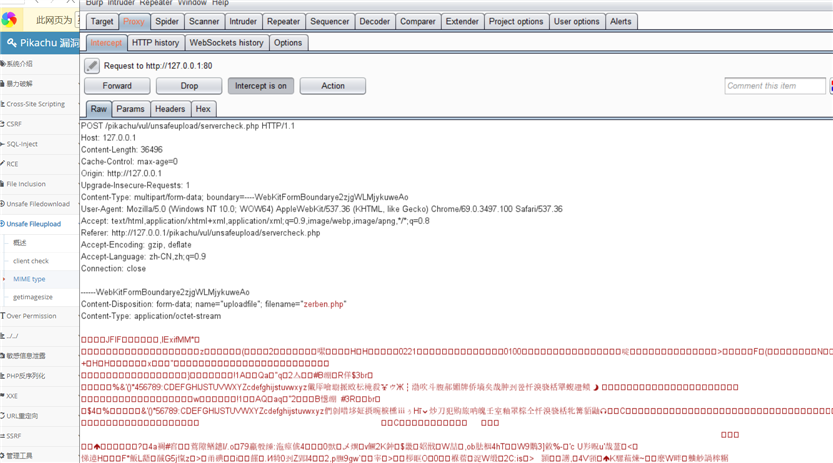Open the MIME type page
The width and height of the screenshot is (833, 463).
(x=39, y=279)
